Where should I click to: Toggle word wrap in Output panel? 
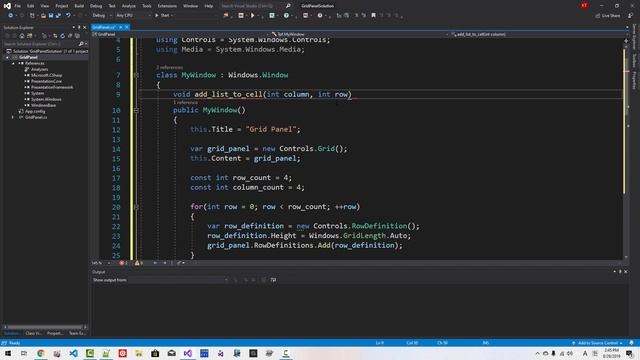[273, 280]
